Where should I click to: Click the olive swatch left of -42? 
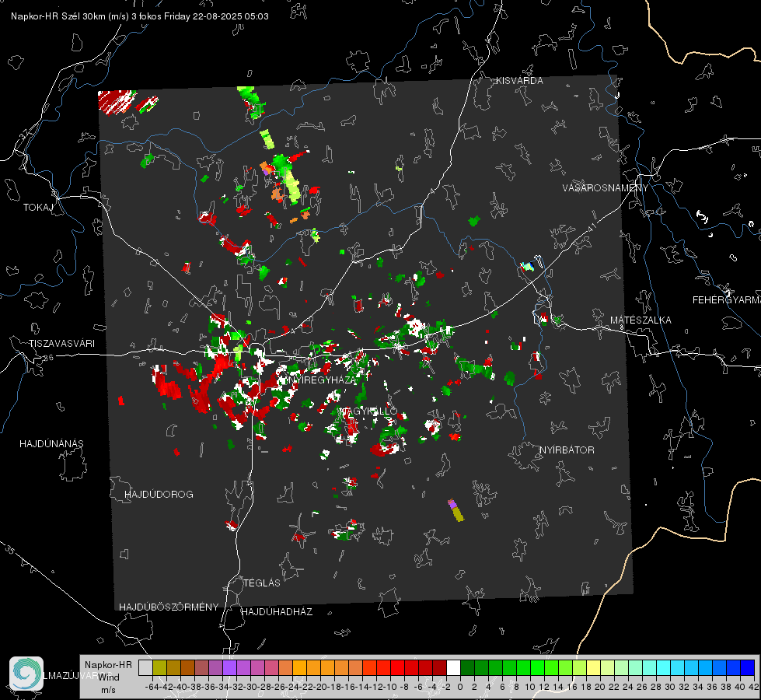point(159,667)
